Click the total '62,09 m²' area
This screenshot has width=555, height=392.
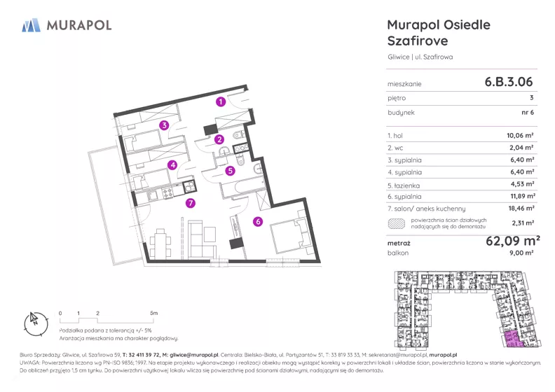click(513, 241)
